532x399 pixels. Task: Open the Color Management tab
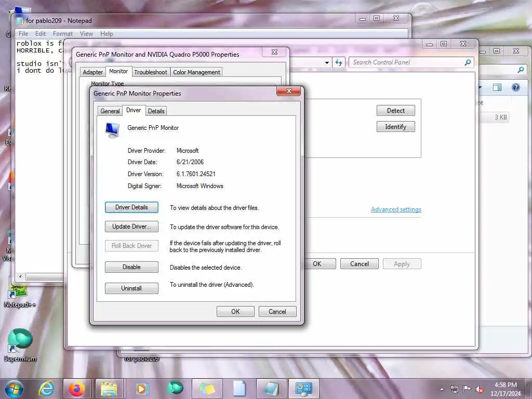196,72
